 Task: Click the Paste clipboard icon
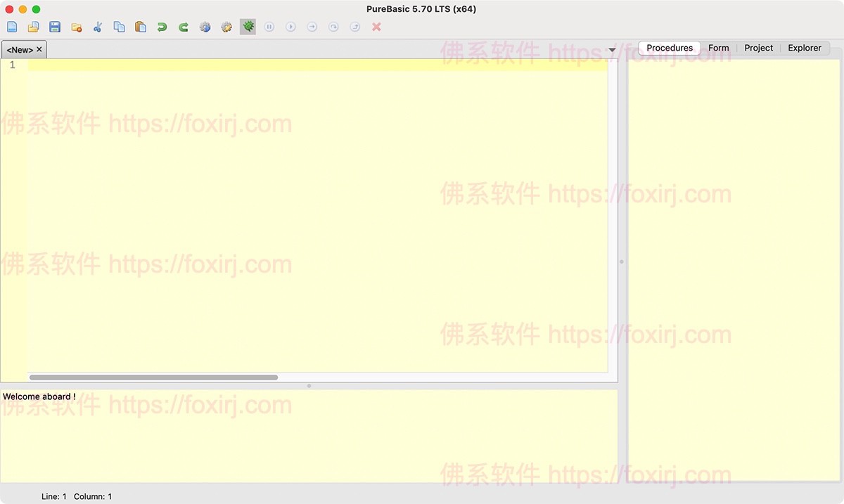click(x=141, y=27)
